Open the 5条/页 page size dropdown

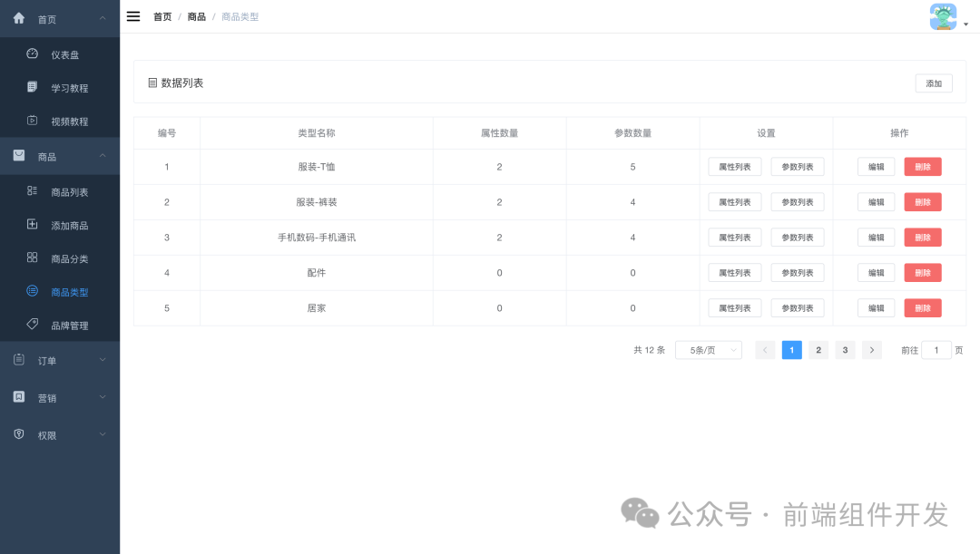708,349
